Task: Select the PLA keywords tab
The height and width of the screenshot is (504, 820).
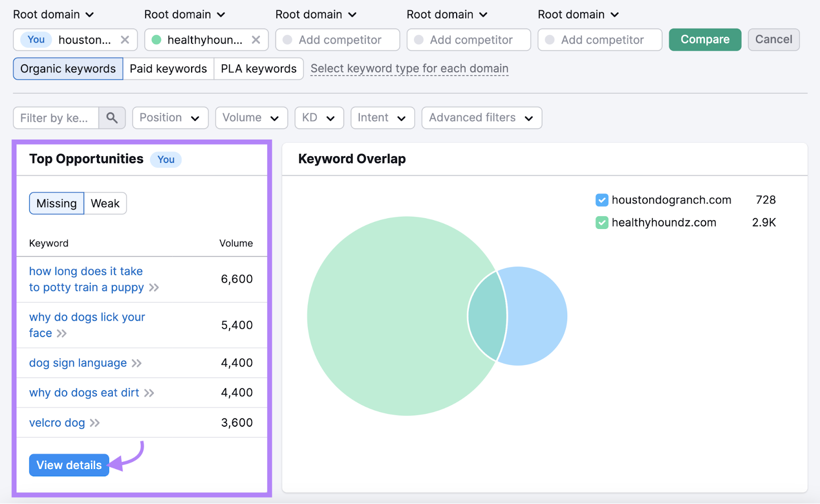Action: coord(258,69)
